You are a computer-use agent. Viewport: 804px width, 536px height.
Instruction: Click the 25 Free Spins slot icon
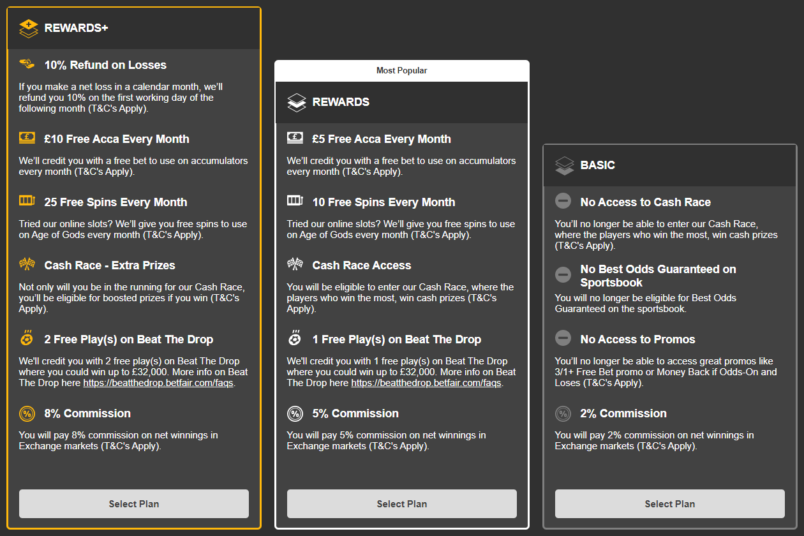[x=27, y=201]
